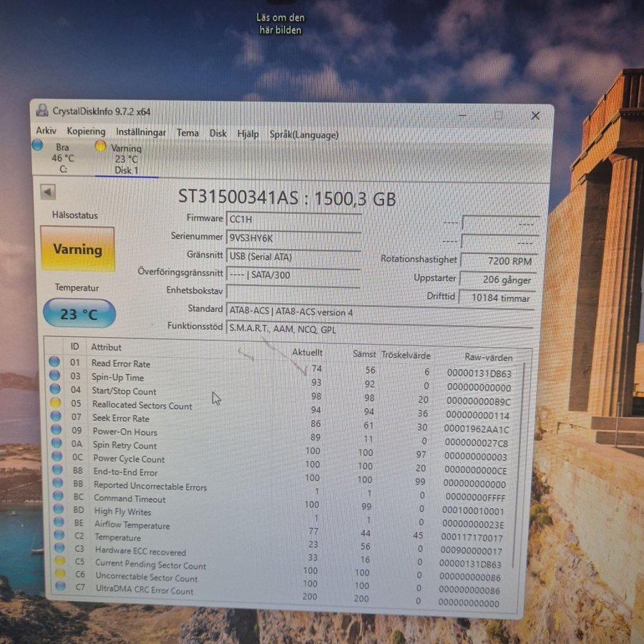This screenshot has height=644, width=644.
Task: Click the yellow icon for Reallocated Sectors Count
Action: (x=55, y=402)
